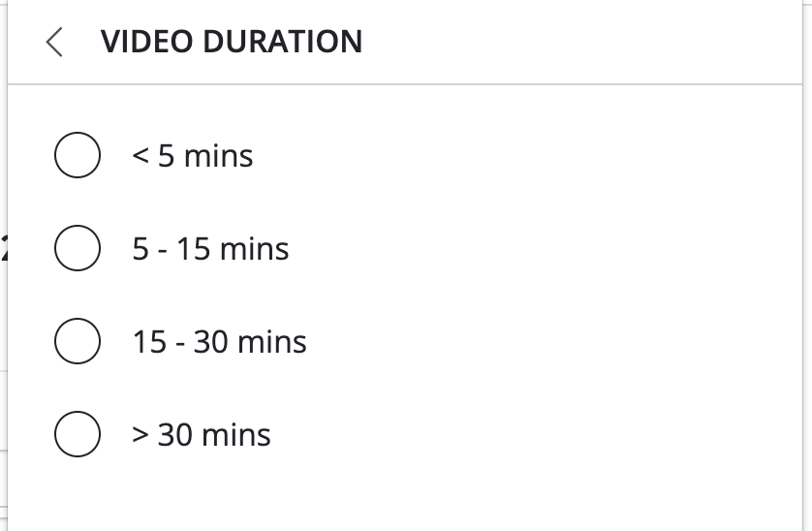Click the '5 - 15 mins' label text
Viewport: 812px width, 531px height.
click(210, 249)
